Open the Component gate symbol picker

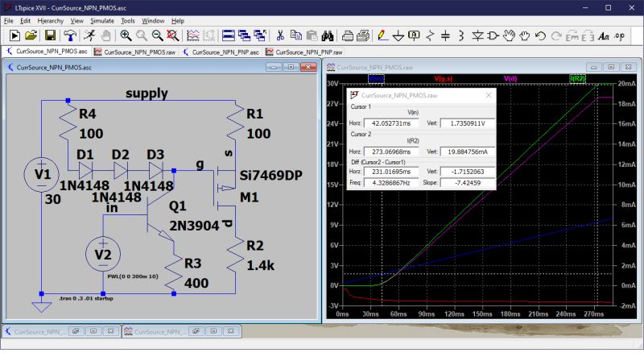point(493,35)
